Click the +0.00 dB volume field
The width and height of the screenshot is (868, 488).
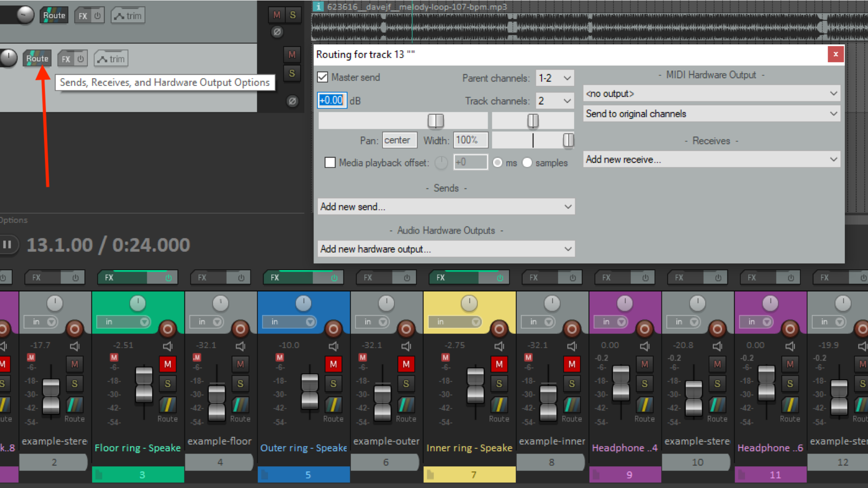(x=332, y=100)
